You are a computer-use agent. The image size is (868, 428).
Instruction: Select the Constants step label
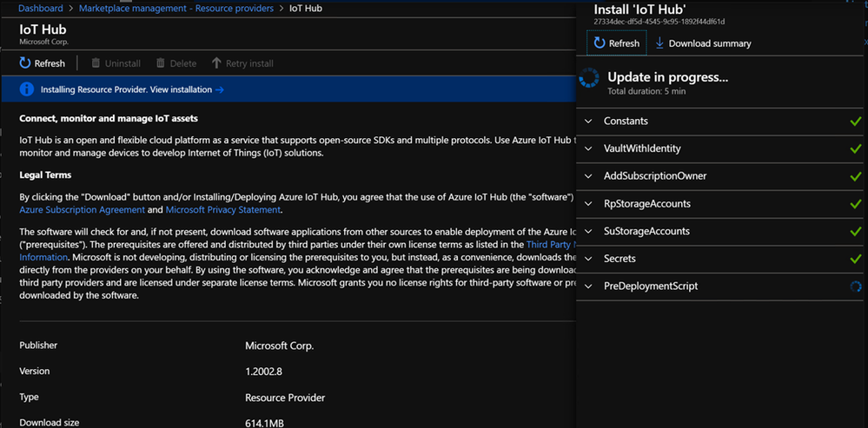(626, 121)
